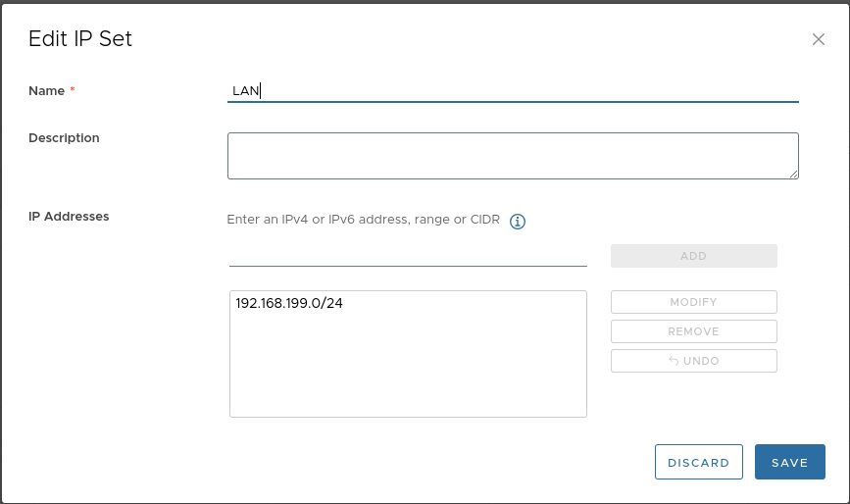
Task: Click the IP address entry field
Action: click(x=408, y=255)
